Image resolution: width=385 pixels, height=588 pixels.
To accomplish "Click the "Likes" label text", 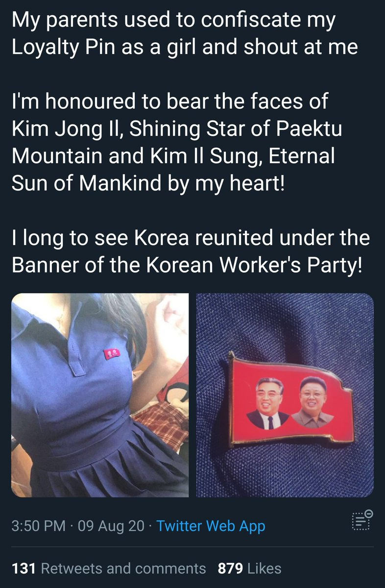I will point(265,568).
